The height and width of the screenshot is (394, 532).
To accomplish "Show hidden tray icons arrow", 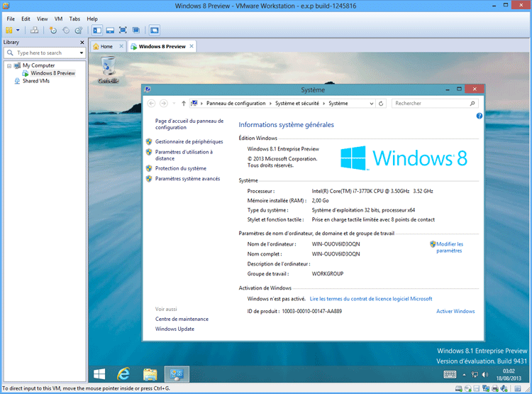I will (464, 375).
